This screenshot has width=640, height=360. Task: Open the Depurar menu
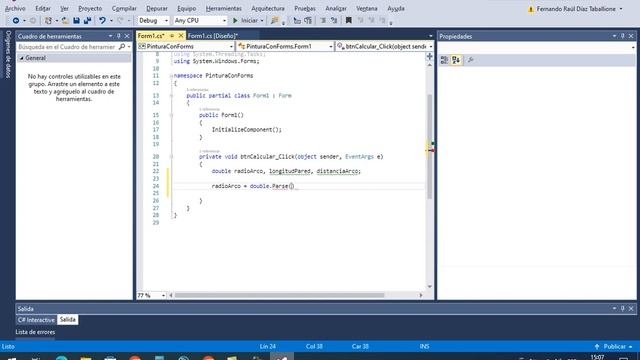(157, 8)
